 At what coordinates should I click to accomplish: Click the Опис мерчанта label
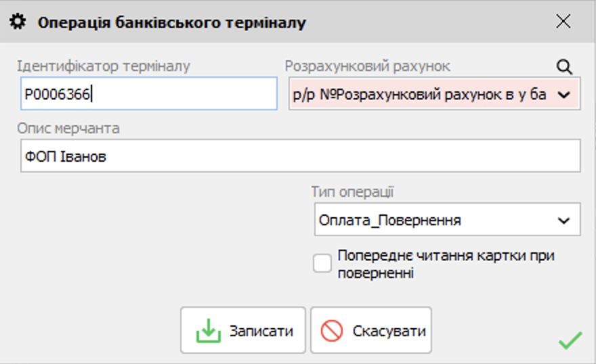point(68,129)
